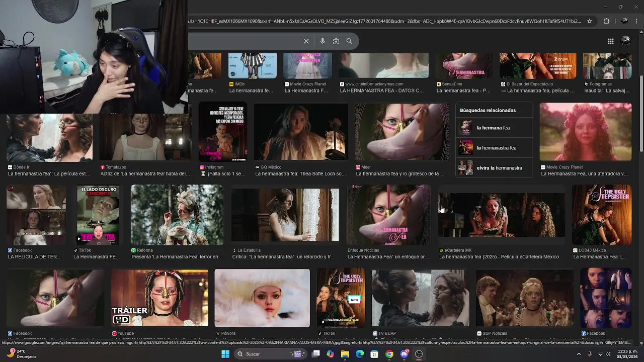Open the GQ México lantern girl image

301,132
